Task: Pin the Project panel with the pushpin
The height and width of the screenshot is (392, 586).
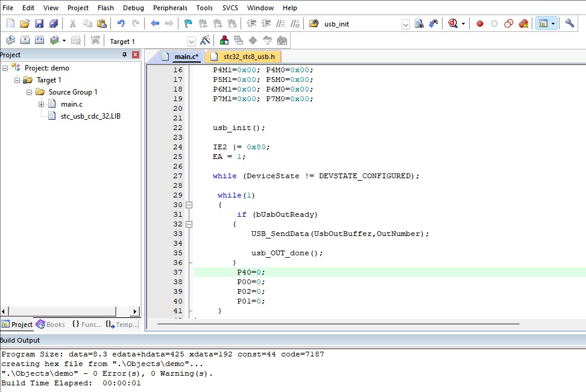Action: (x=124, y=55)
